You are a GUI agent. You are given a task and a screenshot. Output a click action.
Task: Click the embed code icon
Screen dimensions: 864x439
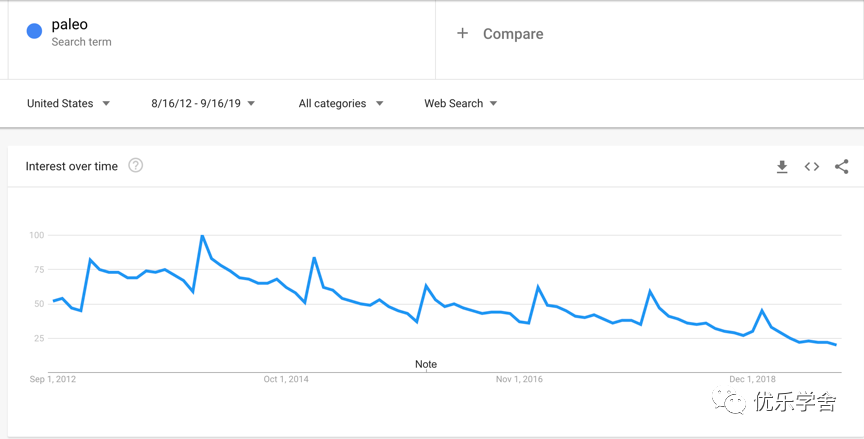click(x=812, y=167)
